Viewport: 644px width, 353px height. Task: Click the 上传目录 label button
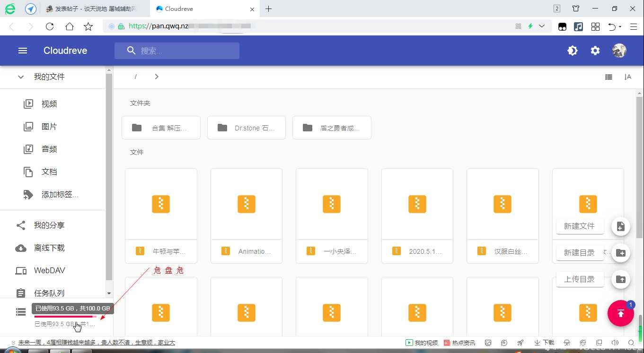tap(580, 279)
